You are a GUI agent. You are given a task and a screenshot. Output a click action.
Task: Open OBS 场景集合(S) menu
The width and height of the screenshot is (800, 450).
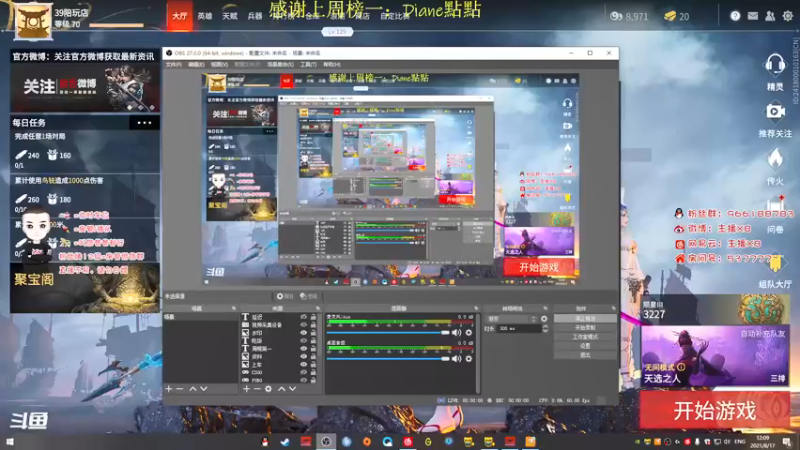280,65
